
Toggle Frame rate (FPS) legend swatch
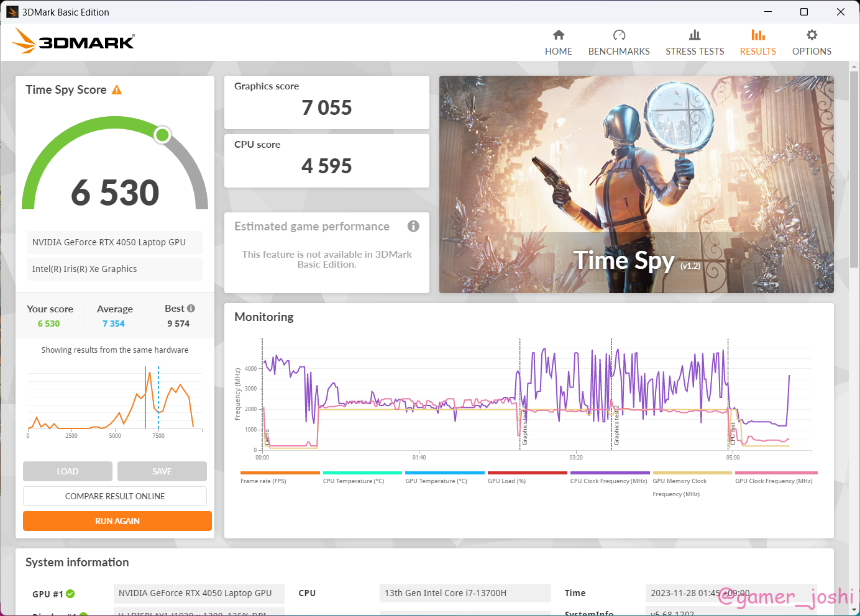[x=280, y=473]
